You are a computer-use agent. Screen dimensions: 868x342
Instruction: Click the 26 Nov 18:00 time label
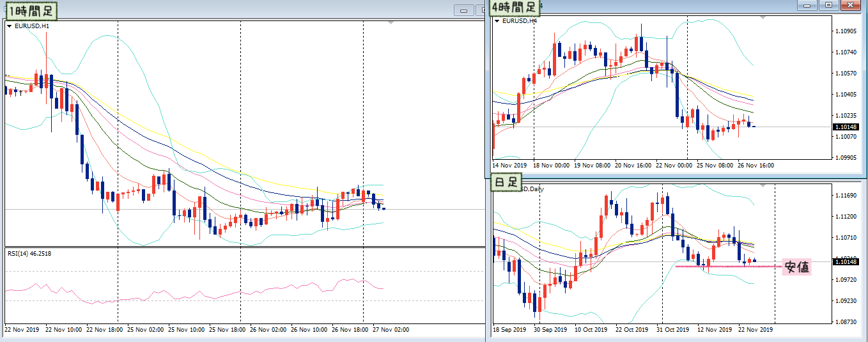(x=350, y=330)
